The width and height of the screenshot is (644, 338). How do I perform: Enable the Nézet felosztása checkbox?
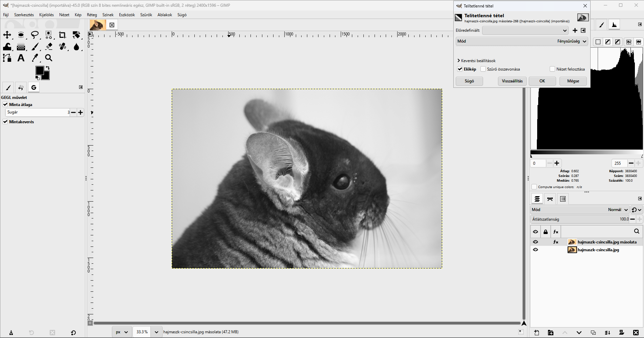[x=552, y=69]
